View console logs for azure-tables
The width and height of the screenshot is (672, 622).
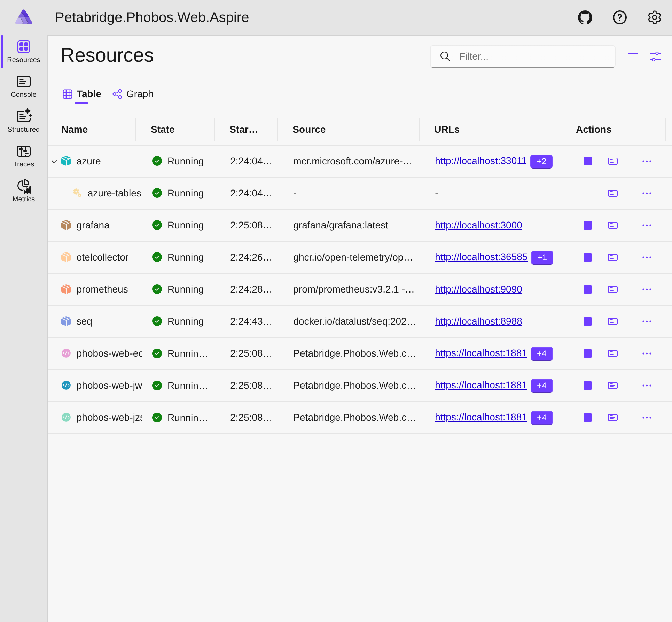(613, 193)
